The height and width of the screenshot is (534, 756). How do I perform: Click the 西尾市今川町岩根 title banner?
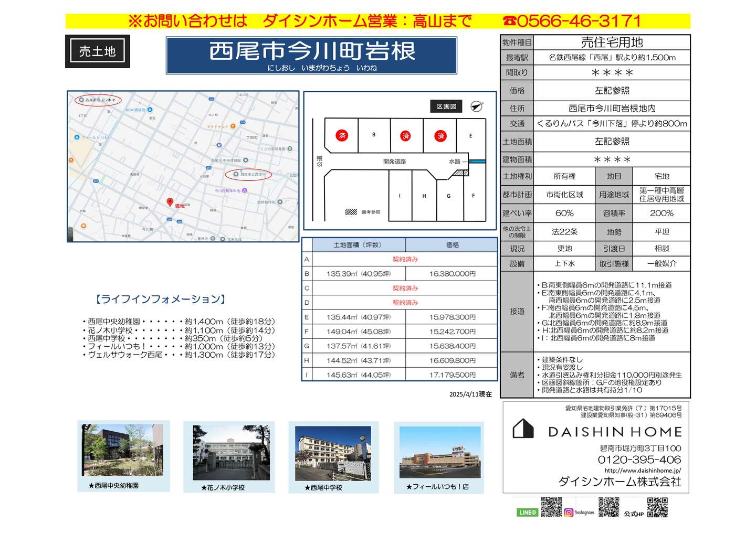point(312,55)
